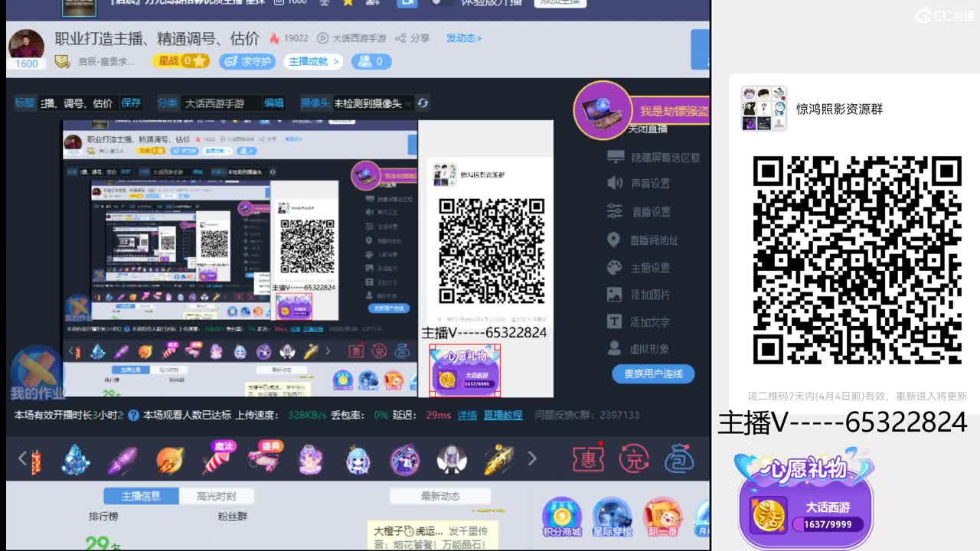Image resolution: width=980 pixels, height=551 pixels.
Task: Open the 最新动态 tab
Action: point(440,496)
